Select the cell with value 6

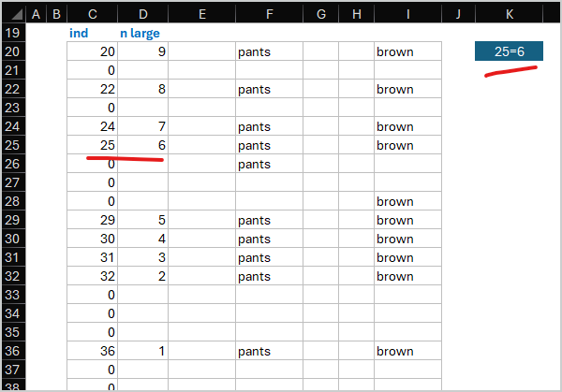[143, 145]
